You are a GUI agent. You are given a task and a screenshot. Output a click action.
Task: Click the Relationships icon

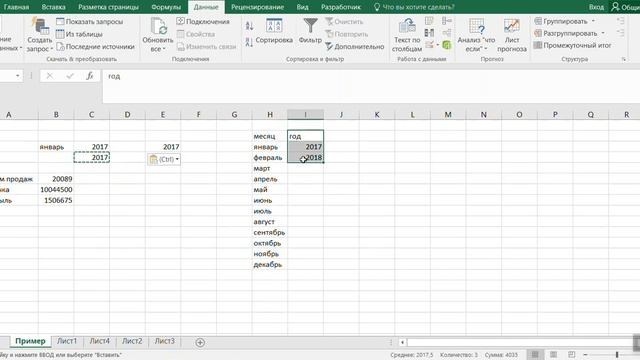coord(447,33)
